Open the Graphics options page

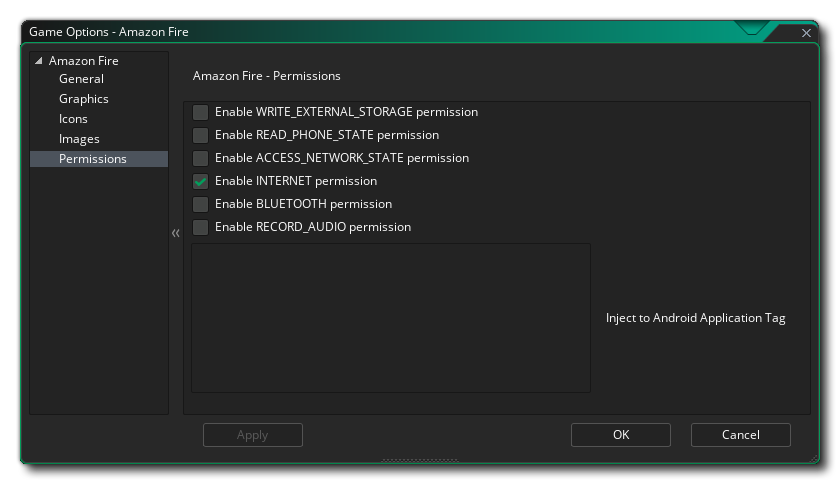(84, 99)
